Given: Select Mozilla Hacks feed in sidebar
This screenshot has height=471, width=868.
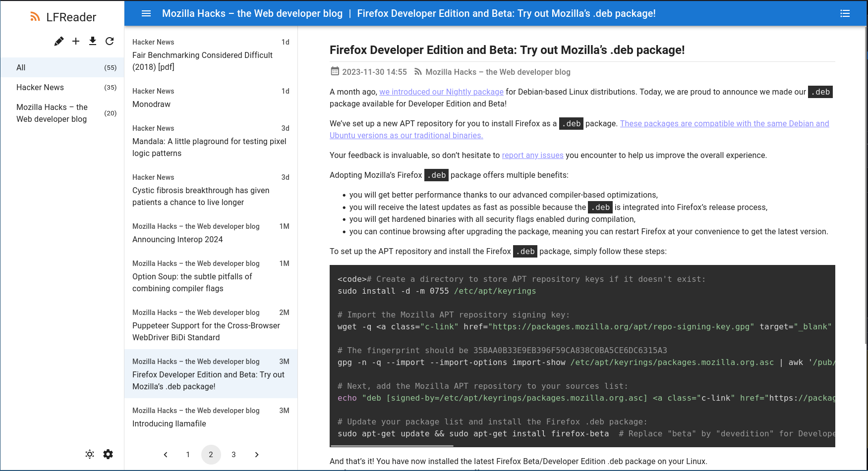Looking at the screenshot, I should coord(62,113).
